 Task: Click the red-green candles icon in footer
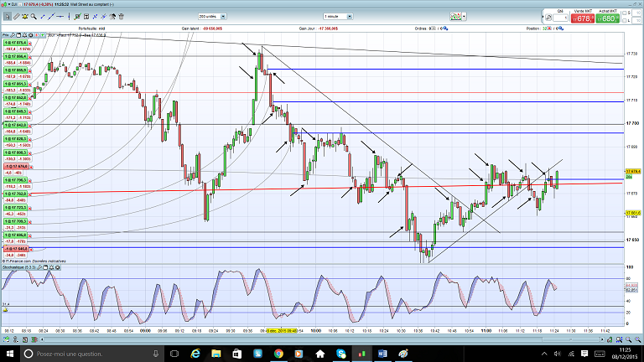(34, 339)
